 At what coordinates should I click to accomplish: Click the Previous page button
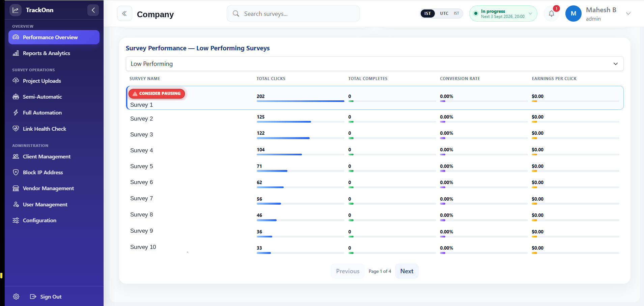coord(348,271)
